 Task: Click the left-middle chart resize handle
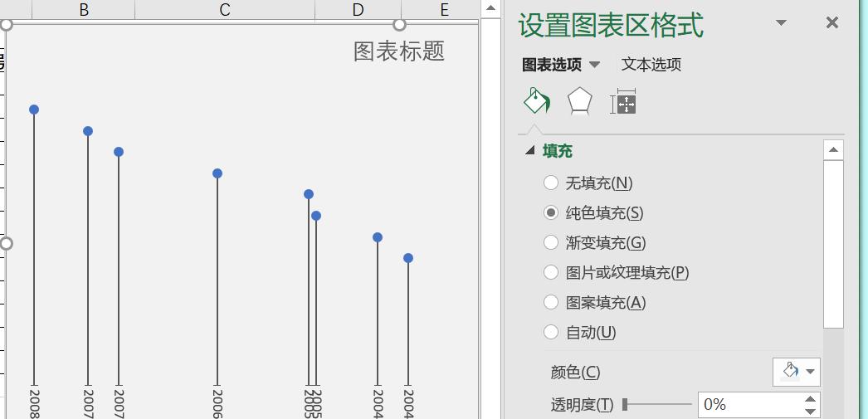click(6, 244)
